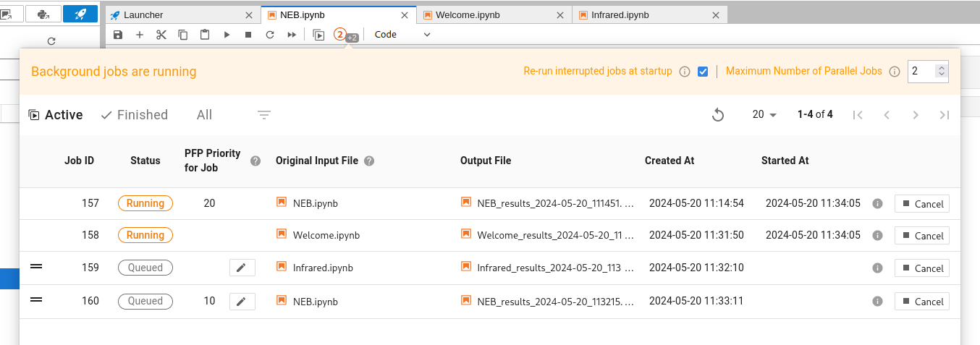Open the jobs filter icon
This screenshot has width=980, height=345.
pyautogui.click(x=264, y=115)
